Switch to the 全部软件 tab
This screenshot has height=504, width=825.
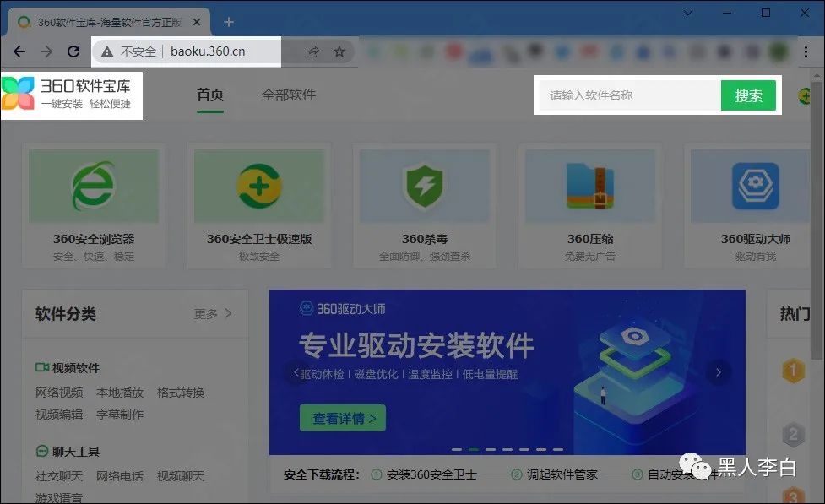(289, 95)
